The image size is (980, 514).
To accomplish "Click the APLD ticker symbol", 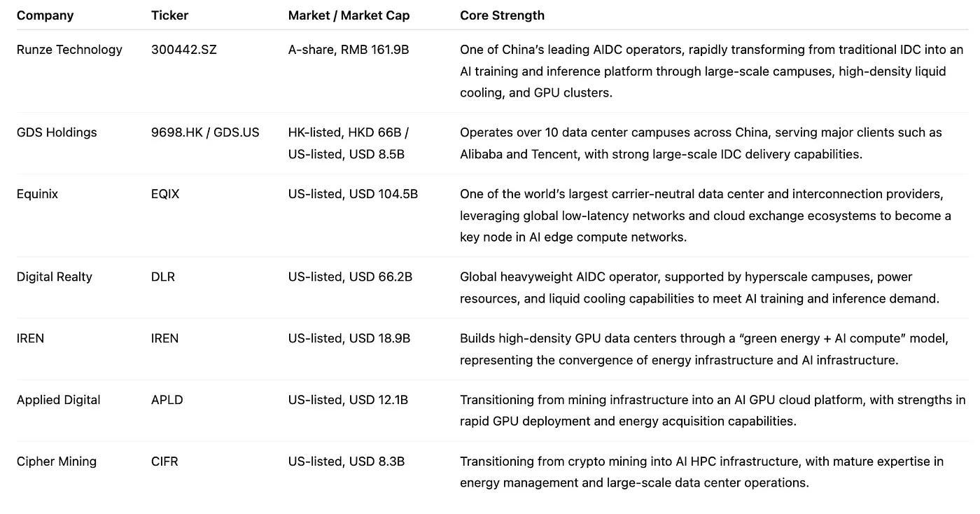I will click(x=166, y=400).
